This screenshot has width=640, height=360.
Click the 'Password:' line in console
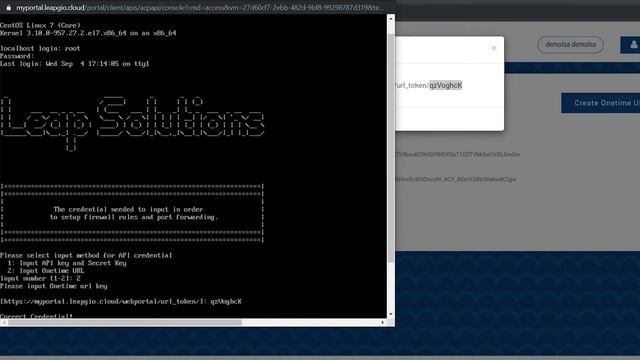click(x=17, y=56)
